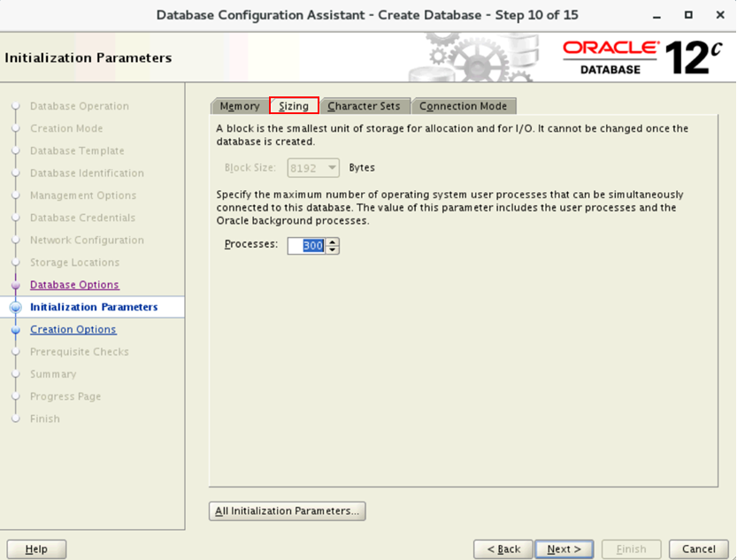
Task: Click the disabled Finish button
Action: 631,549
